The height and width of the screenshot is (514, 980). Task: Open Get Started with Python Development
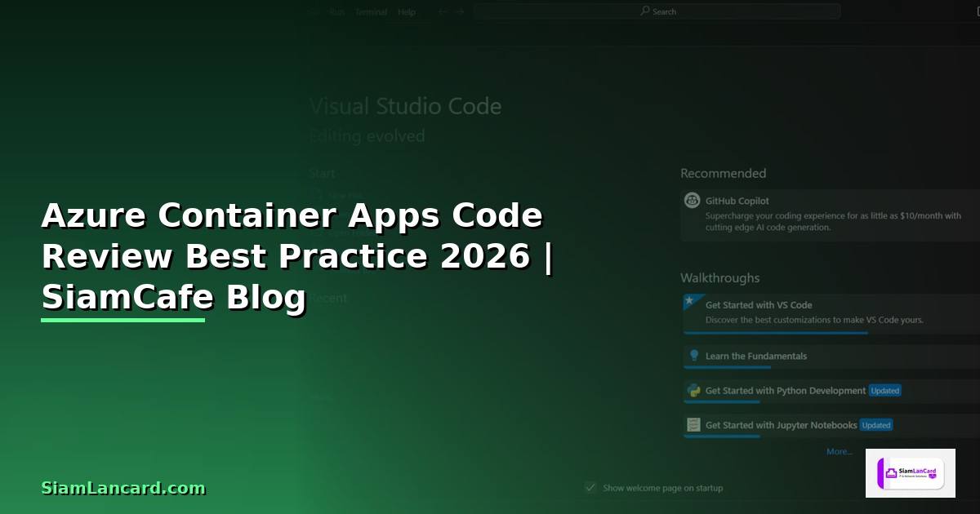831,392
